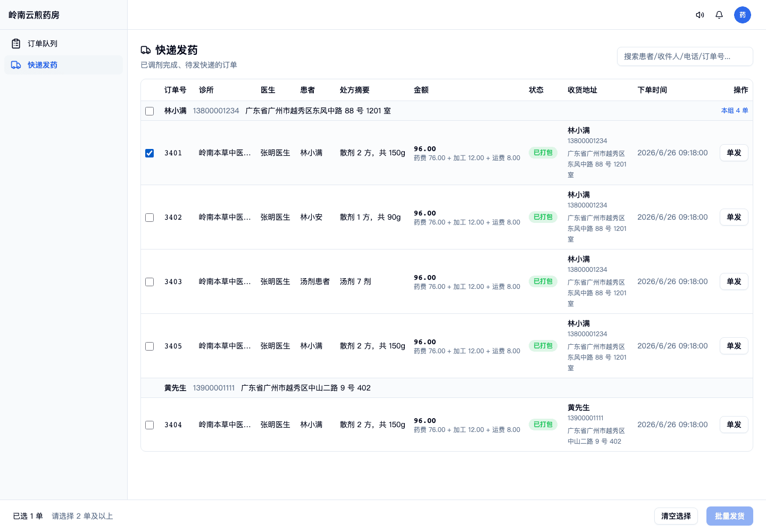Click the speaker sound icon
The height and width of the screenshot is (532, 766).
pos(700,15)
